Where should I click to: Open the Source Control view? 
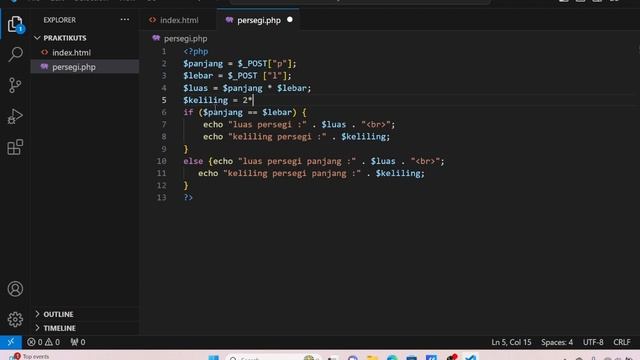tap(16, 85)
